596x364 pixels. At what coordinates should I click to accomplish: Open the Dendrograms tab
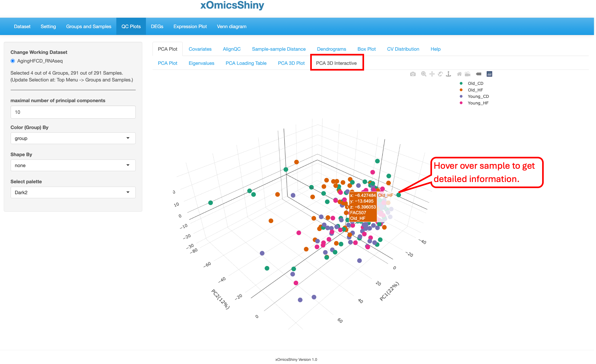coord(331,49)
